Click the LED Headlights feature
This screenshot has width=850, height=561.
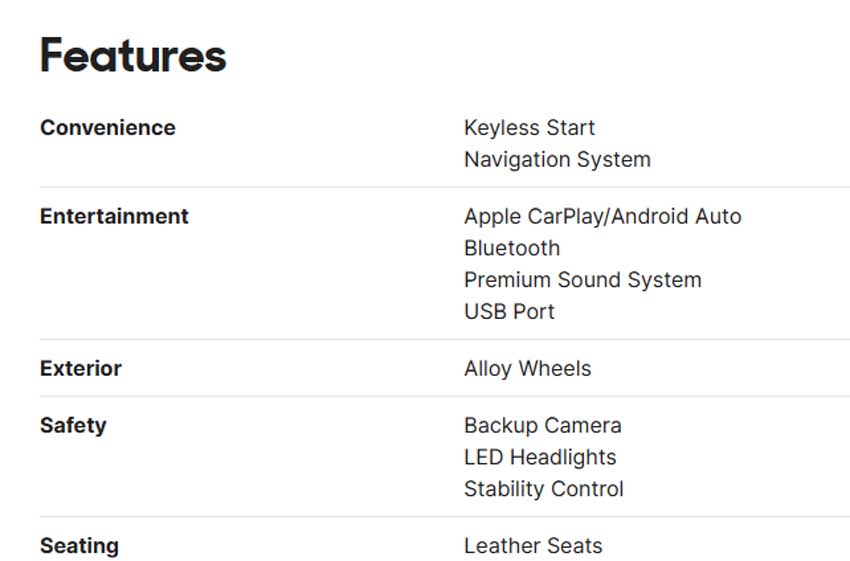[540, 458]
